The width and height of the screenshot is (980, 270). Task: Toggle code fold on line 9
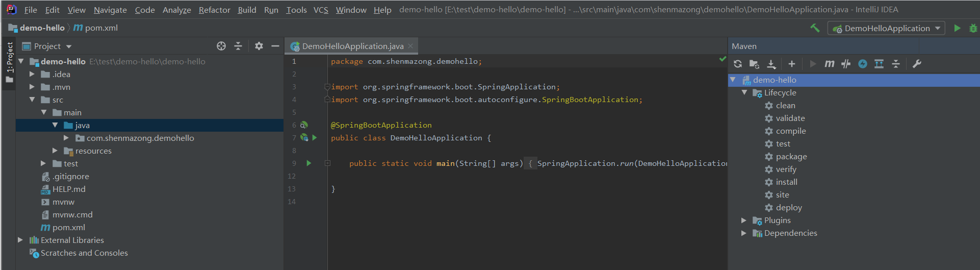click(x=327, y=163)
